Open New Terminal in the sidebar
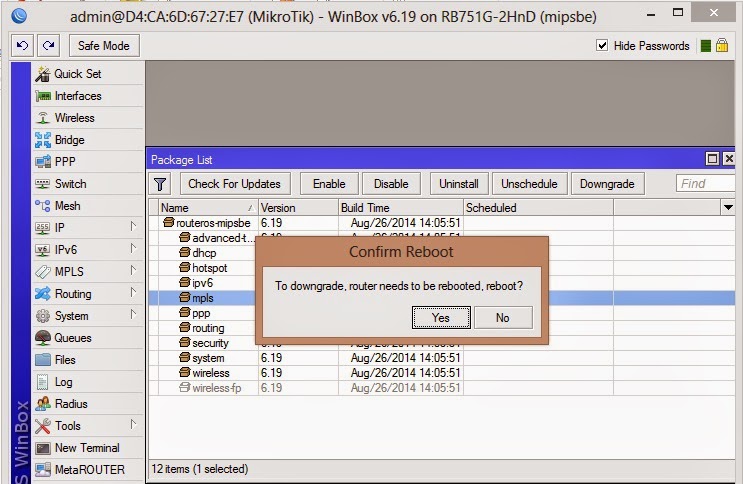Screen dimensions: 743x484 88,448
